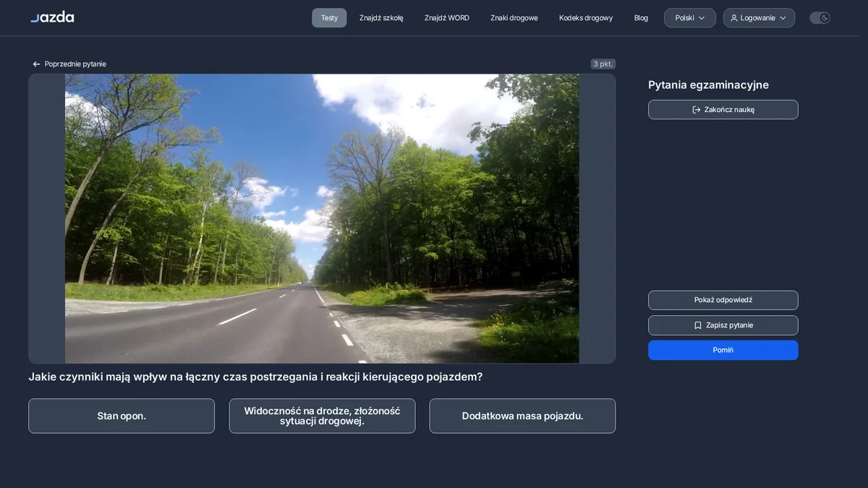Go back with Poprzednie pytanie
The image size is (868, 488).
(69, 64)
